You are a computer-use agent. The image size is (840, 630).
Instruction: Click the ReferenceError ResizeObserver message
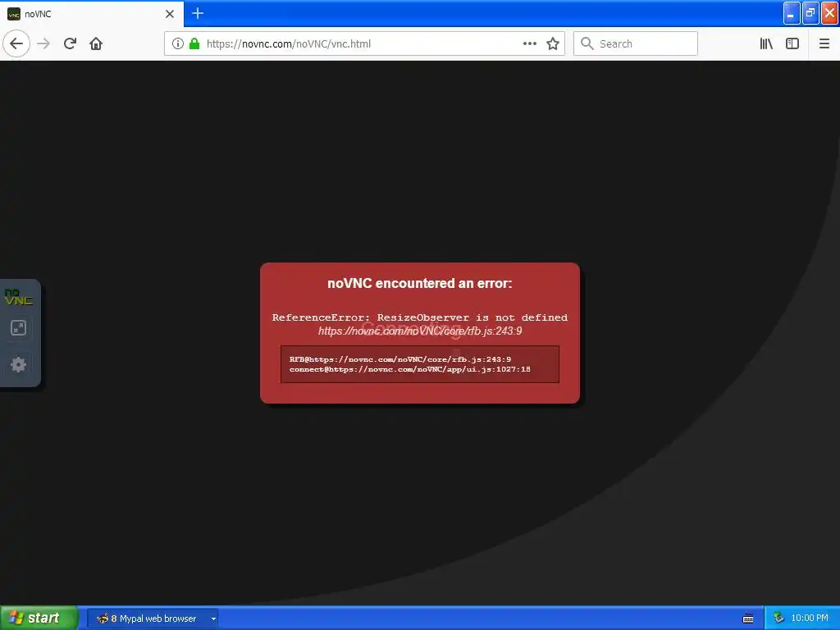click(x=419, y=317)
